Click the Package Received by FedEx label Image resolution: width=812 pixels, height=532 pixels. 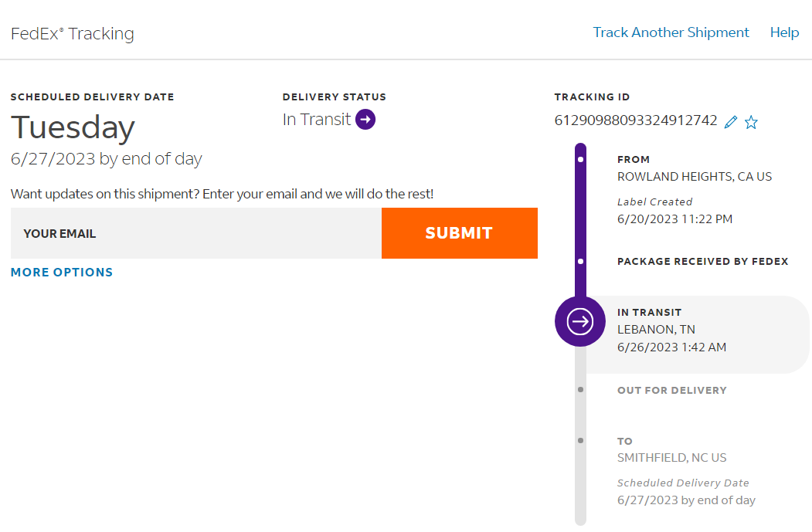[702, 262]
